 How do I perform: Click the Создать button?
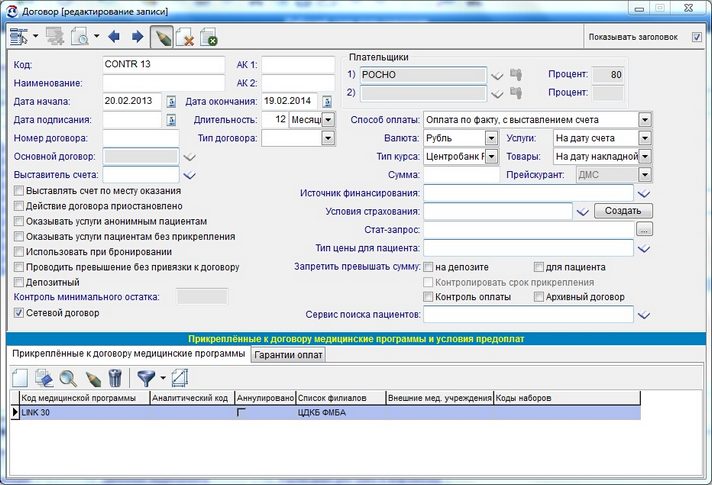(623, 211)
